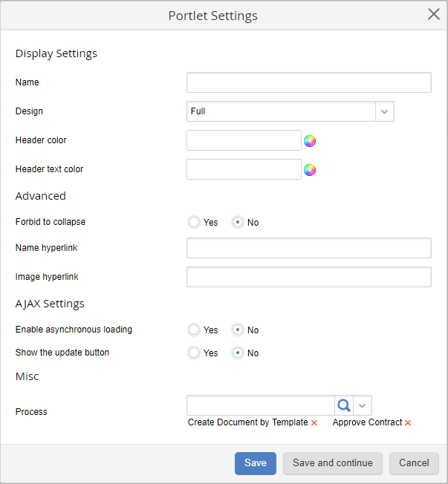Select No for Enable asynchronous loading

click(x=238, y=330)
